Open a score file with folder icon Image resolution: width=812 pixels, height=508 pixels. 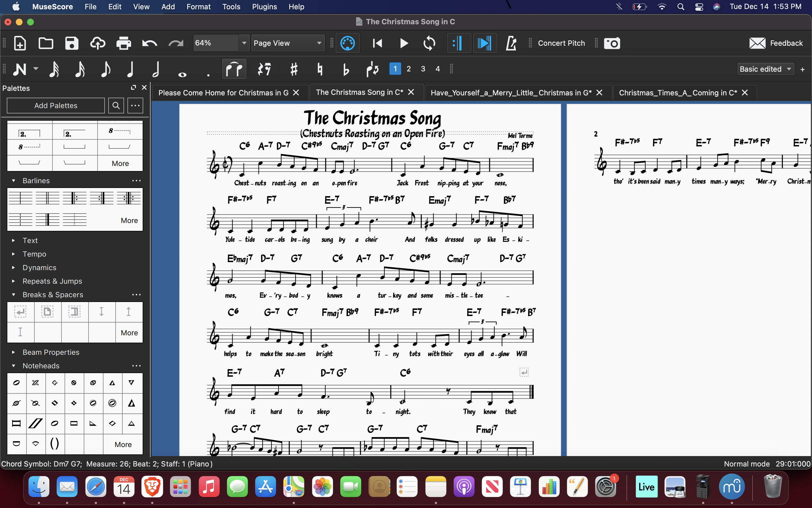(x=46, y=43)
